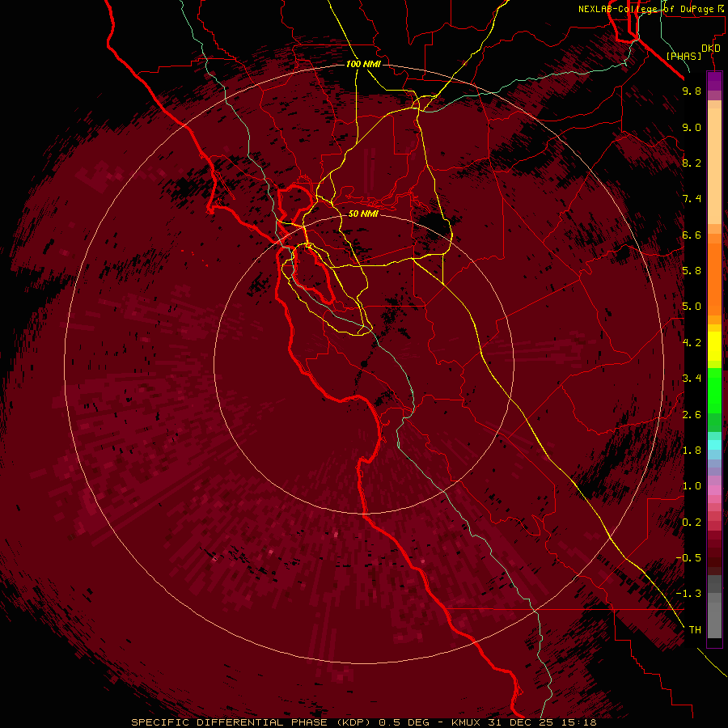
Task: Click the 7.4 scale value
Action: pos(692,199)
